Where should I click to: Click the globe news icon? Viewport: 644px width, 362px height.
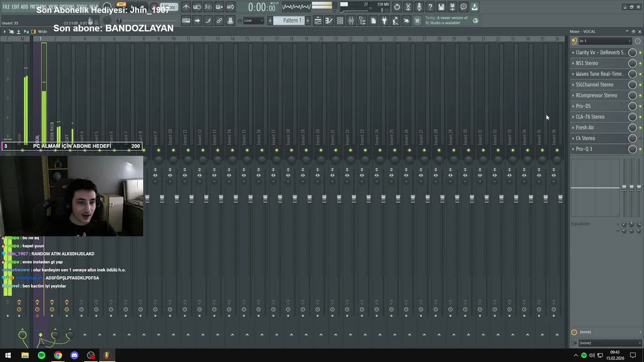475,21
